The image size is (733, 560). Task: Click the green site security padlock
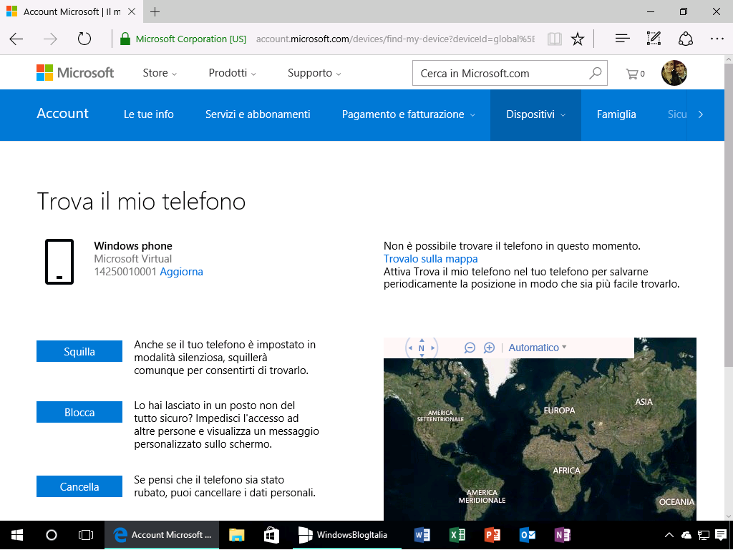point(125,39)
